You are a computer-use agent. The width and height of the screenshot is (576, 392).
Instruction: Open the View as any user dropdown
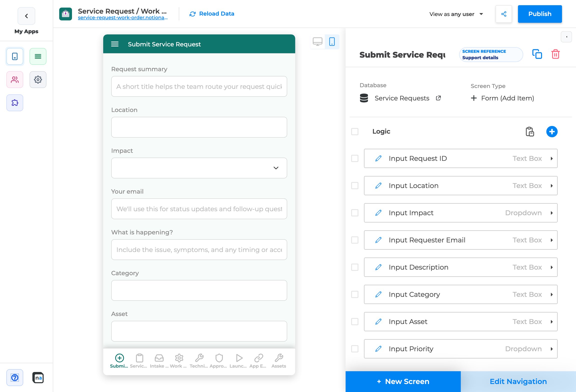pos(456,14)
